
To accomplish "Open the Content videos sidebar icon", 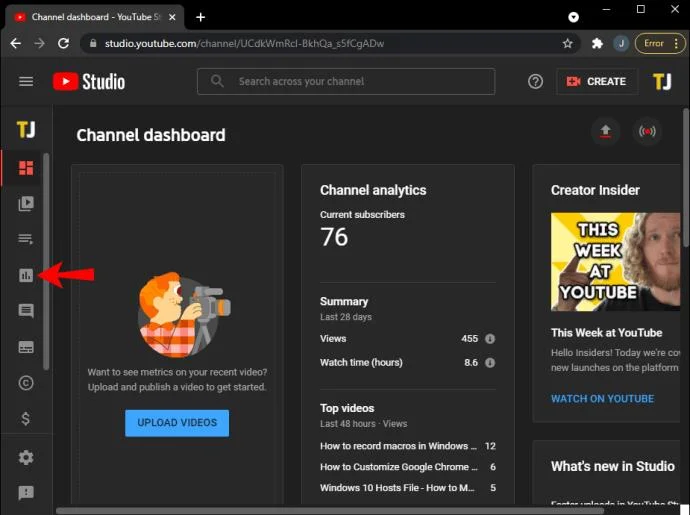I will click(26, 203).
